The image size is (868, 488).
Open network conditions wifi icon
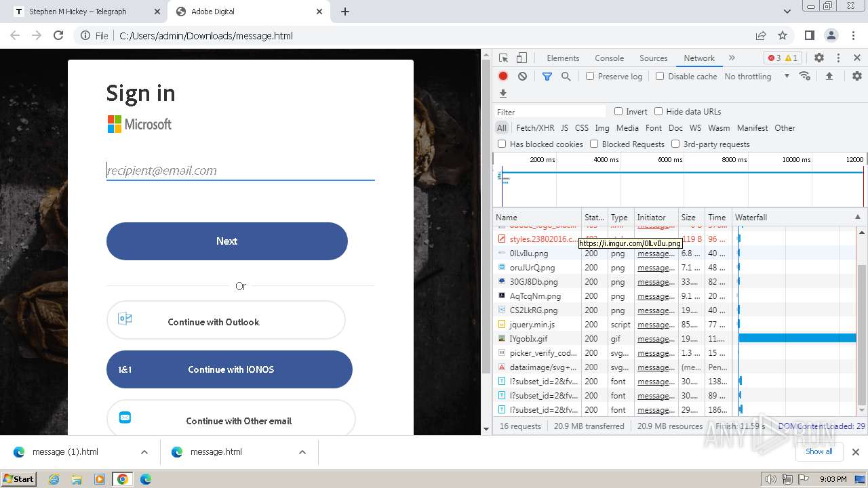pos(805,76)
